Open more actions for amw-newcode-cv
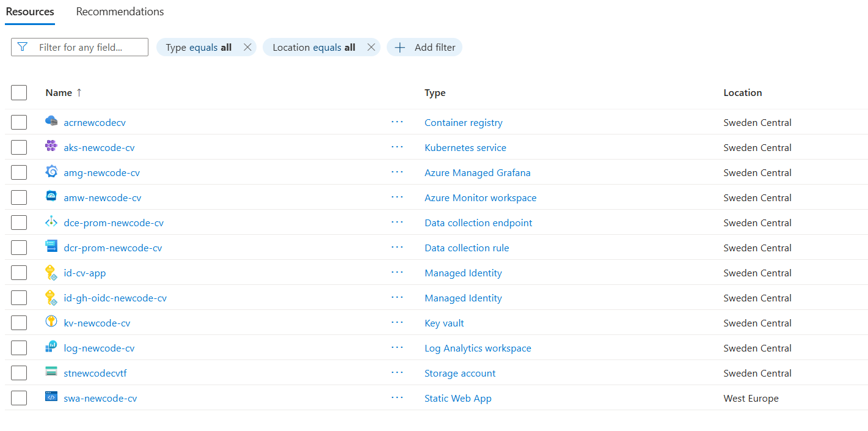This screenshot has width=868, height=431. coord(398,197)
